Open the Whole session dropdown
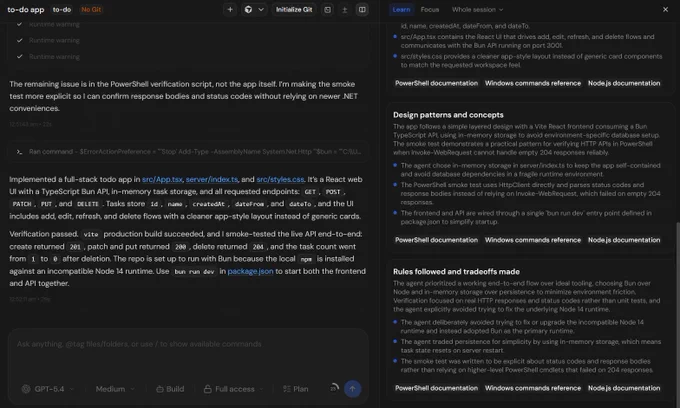 coord(477,10)
